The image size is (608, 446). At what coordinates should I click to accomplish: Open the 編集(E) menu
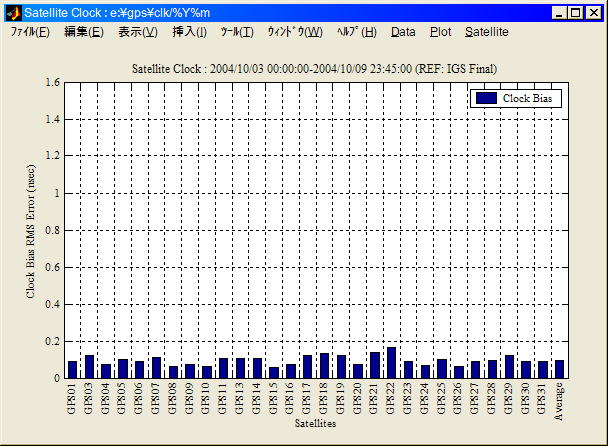pos(83,32)
